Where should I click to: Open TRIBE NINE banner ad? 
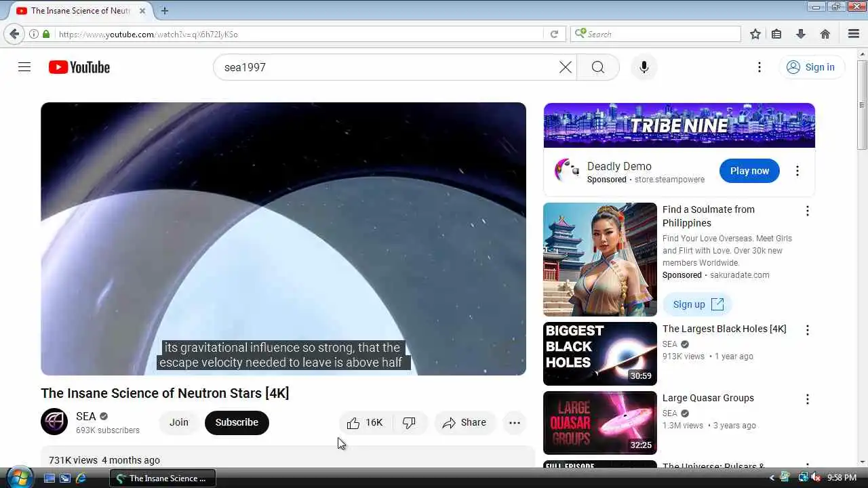(x=679, y=125)
